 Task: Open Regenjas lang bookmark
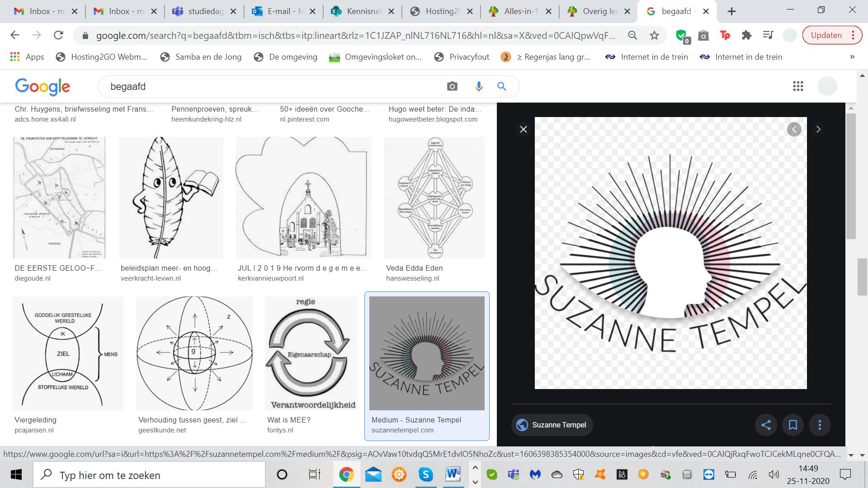(x=546, y=57)
